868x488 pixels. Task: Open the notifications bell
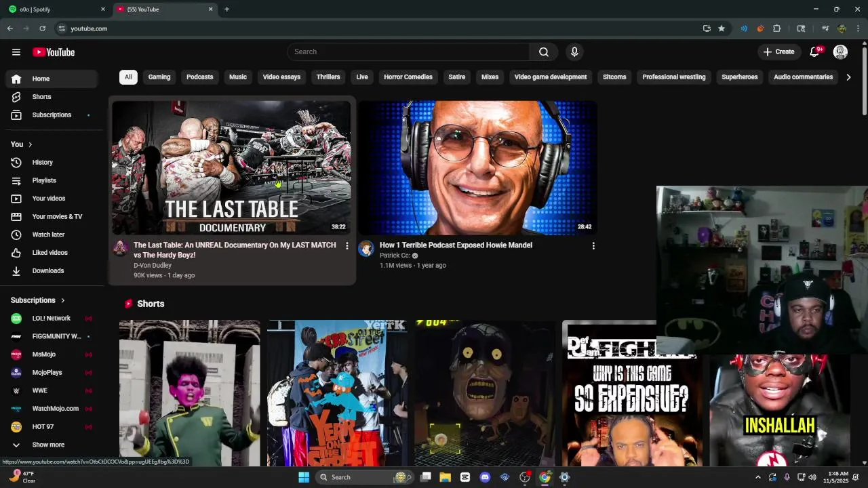click(x=815, y=52)
